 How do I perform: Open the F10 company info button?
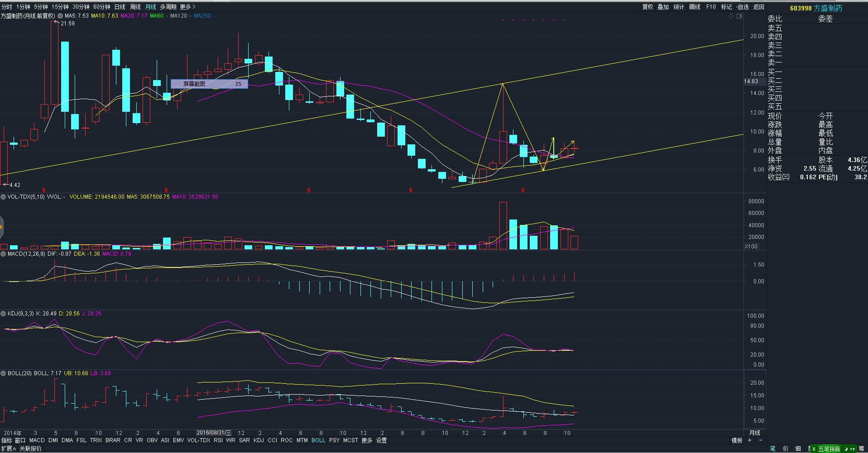click(711, 7)
